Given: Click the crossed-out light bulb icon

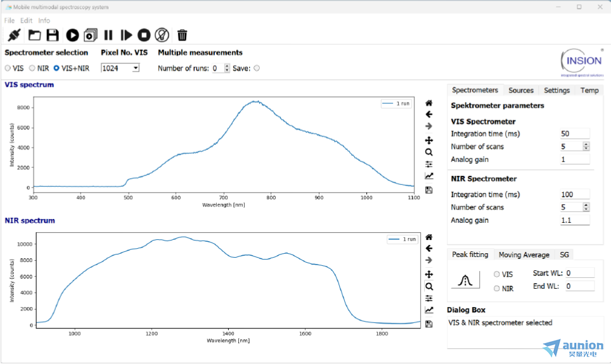Looking at the screenshot, I should [x=162, y=35].
